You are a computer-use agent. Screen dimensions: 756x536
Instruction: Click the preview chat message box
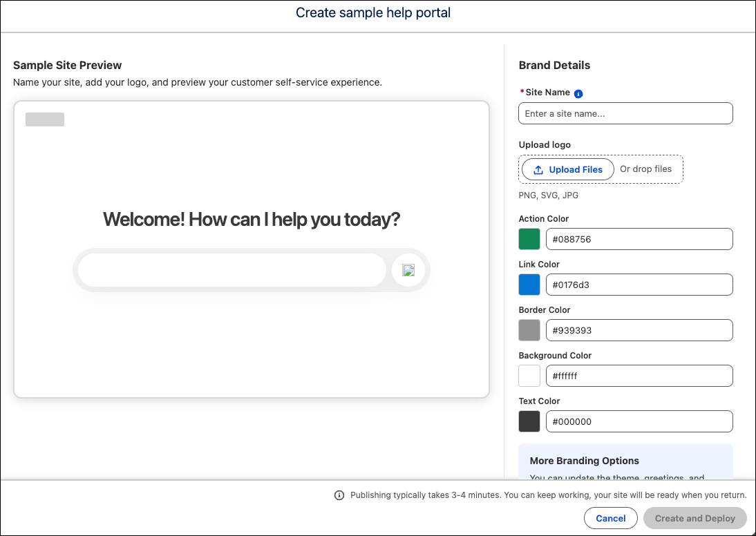point(232,270)
